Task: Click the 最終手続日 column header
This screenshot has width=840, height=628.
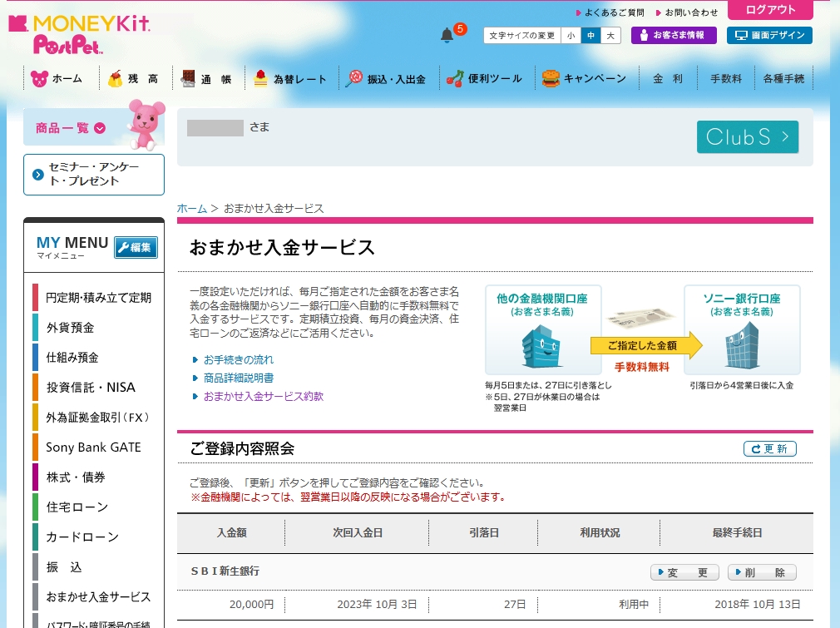Action: [737, 532]
